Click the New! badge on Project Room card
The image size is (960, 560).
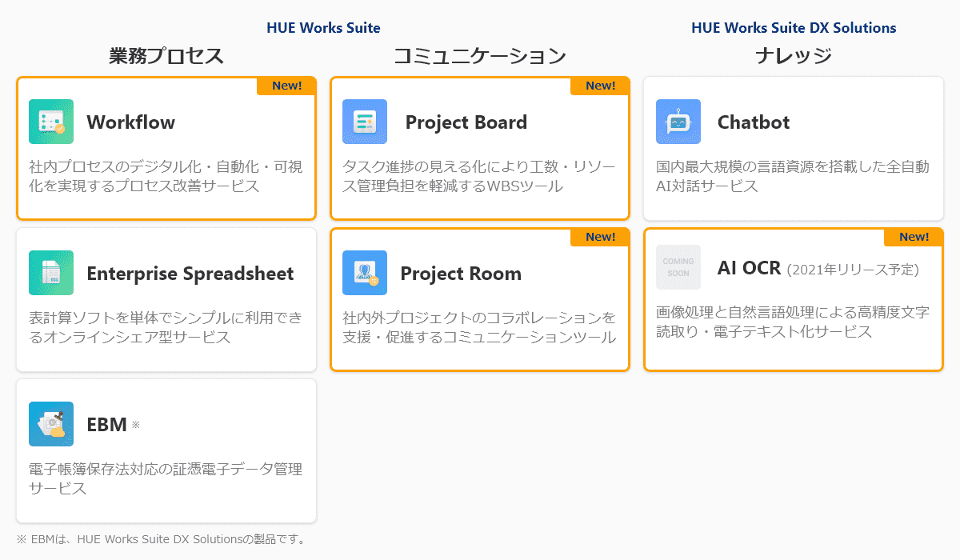pyautogui.click(x=599, y=237)
